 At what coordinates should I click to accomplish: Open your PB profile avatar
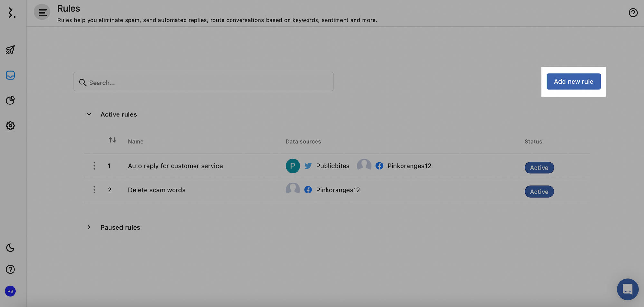click(10, 291)
